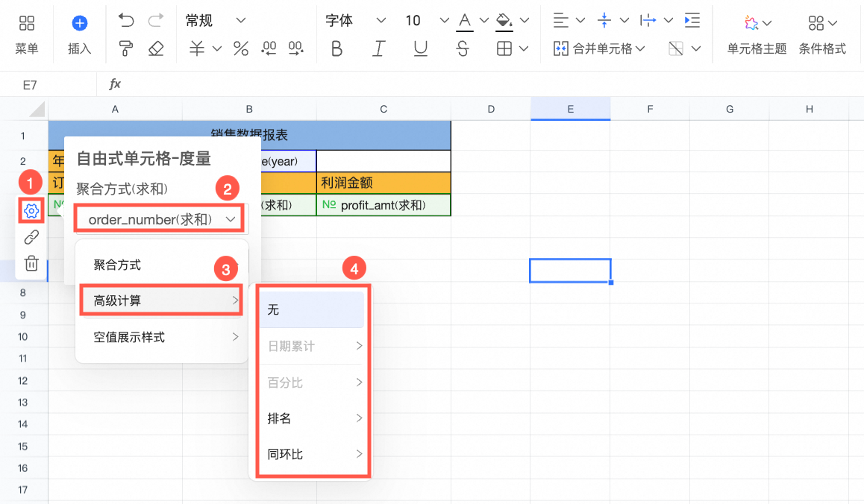Choose 排名 submenu option
This screenshot has height=504, width=864.
click(312, 418)
